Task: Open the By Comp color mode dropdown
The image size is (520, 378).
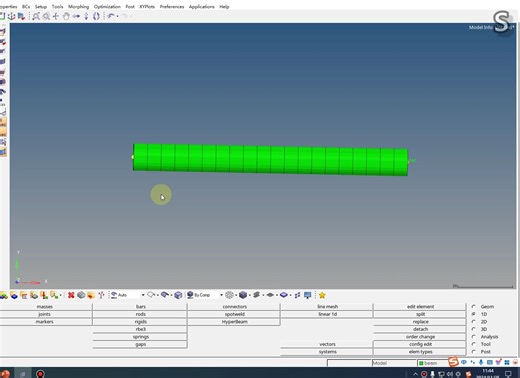Action: 221,295
